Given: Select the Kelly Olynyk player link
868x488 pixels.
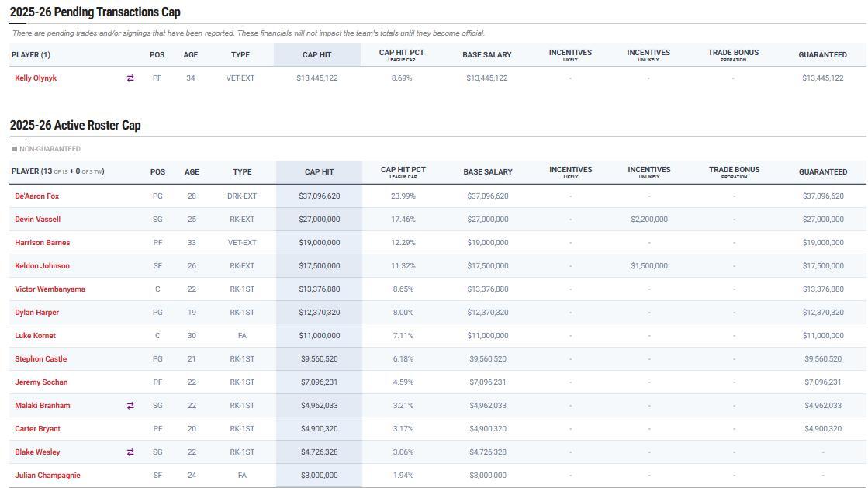Looking at the screenshot, I should 36,78.
